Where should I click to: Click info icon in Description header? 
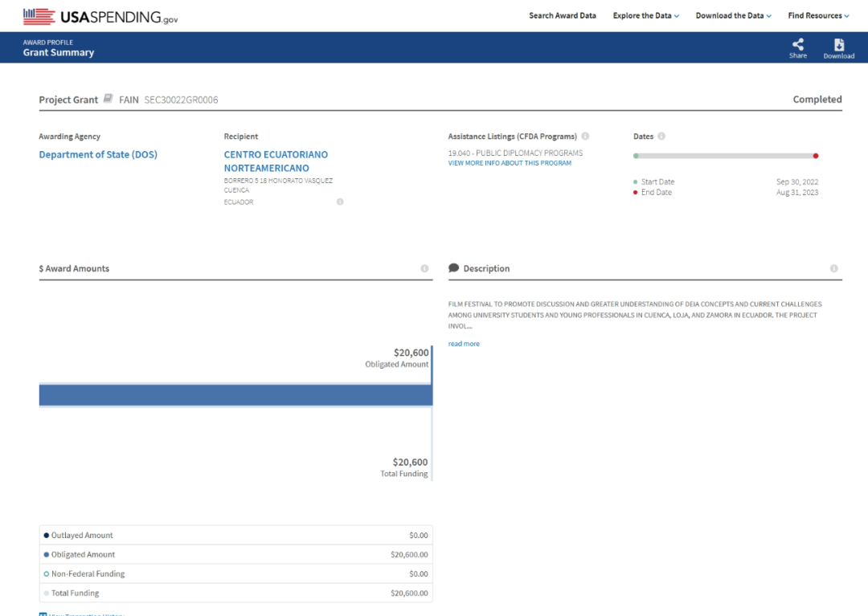click(x=833, y=268)
